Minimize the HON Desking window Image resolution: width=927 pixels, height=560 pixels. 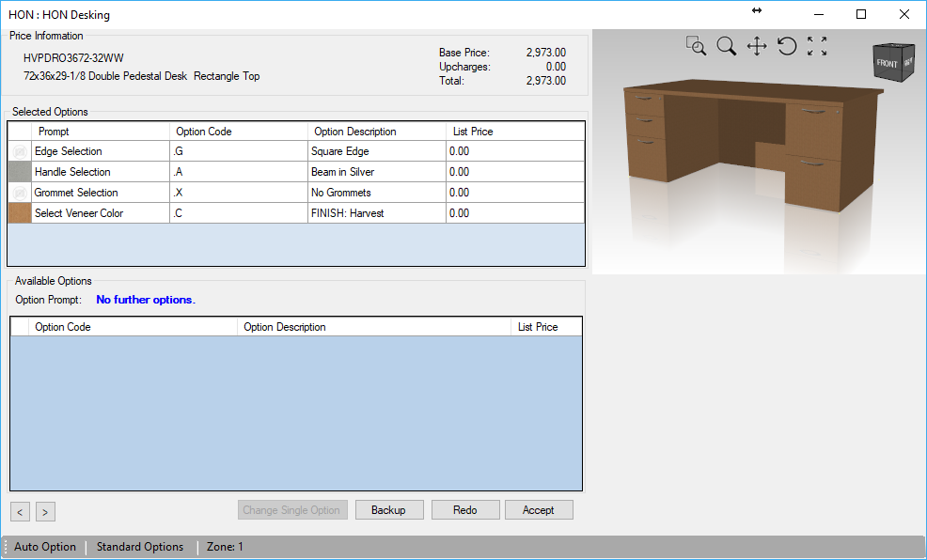pyautogui.click(x=819, y=14)
